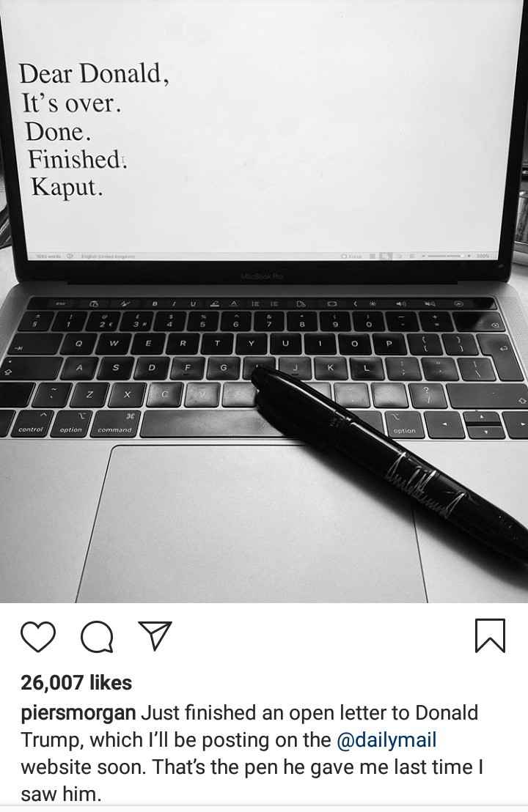Share the post with the paper plane icon
The width and height of the screenshot is (528, 812).
(155, 635)
